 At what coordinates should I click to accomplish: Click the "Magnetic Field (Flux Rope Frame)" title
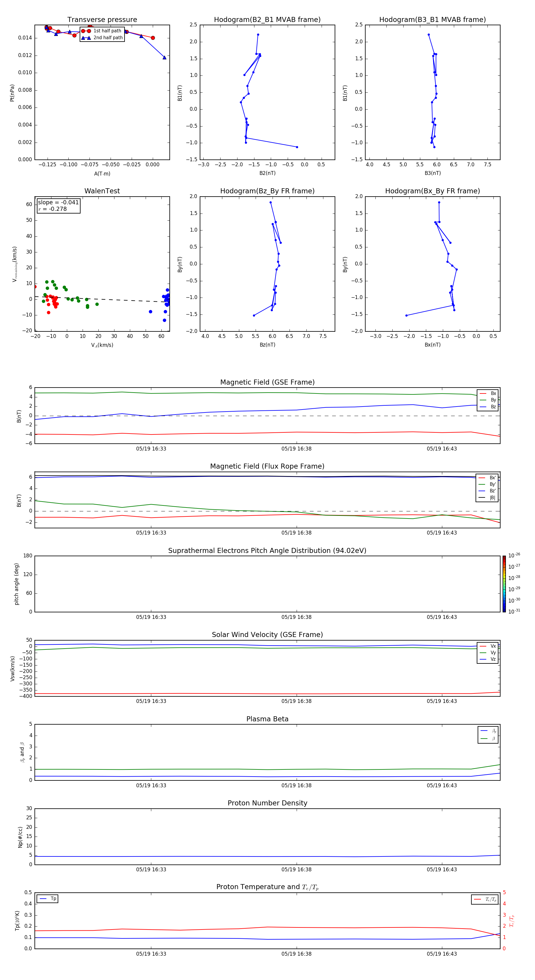point(267,467)
